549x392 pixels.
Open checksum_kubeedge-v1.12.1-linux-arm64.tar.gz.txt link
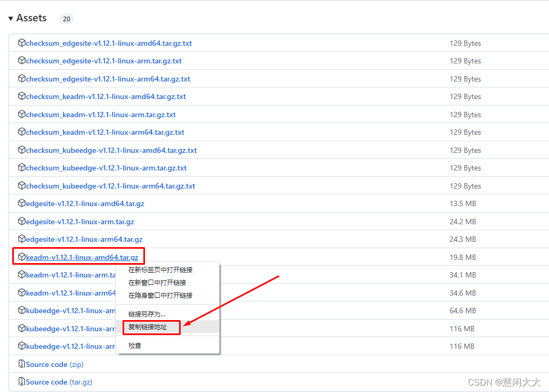point(110,186)
